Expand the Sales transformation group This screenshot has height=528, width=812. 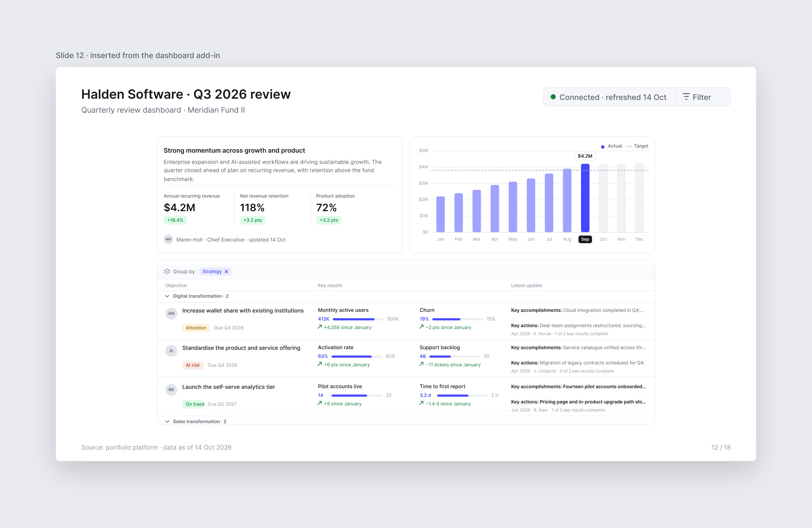(x=167, y=421)
